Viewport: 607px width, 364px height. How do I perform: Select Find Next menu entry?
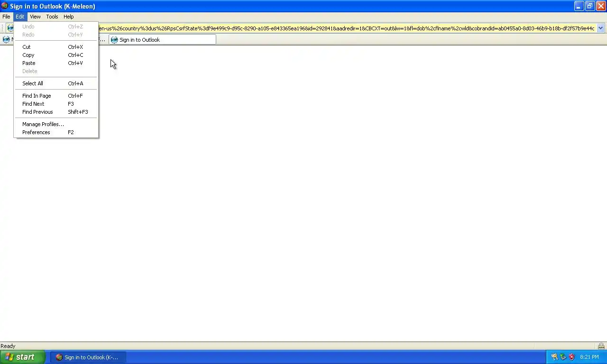tap(56, 104)
